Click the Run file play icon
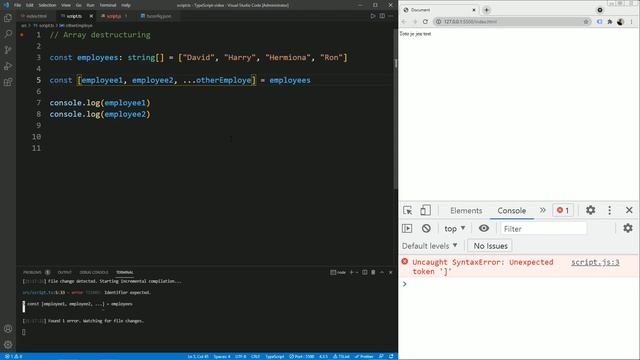 coord(373,16)
